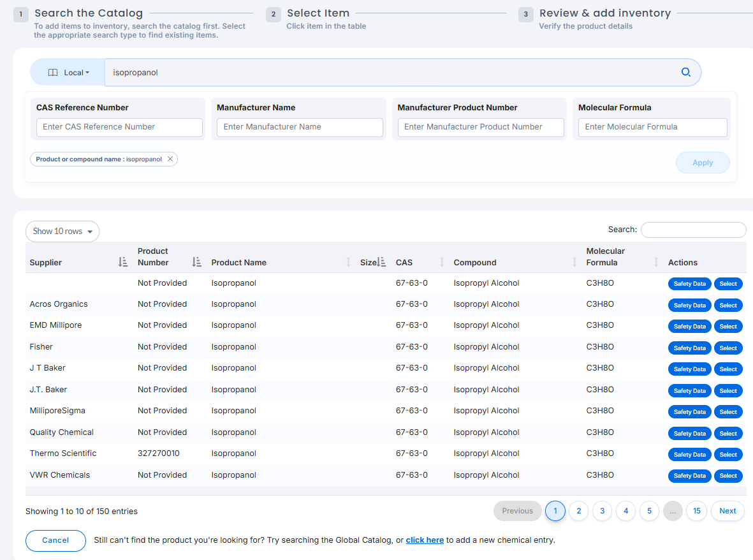
Task: Click step 2 Select Item
Action: coord(318,13)
